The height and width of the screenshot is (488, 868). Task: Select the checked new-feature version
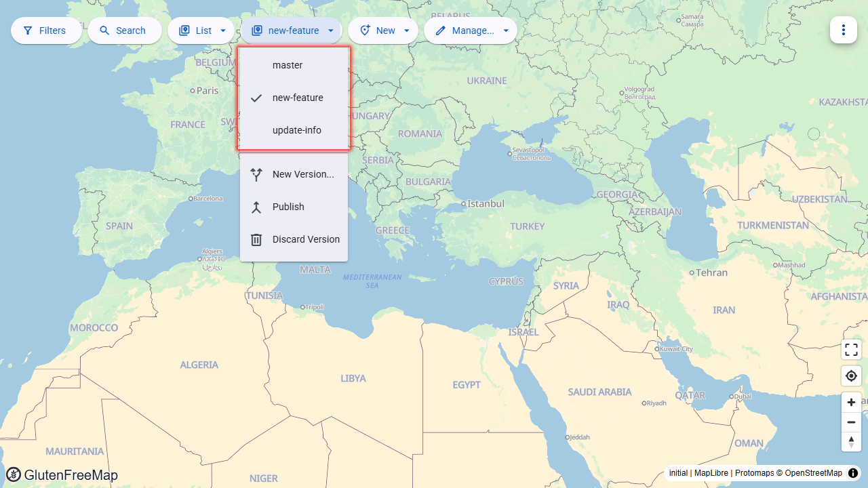pyautogui.click(x=294, y=98)
